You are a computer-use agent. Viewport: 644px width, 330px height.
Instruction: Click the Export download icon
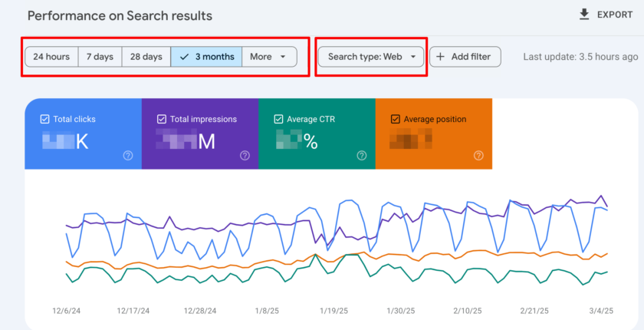coord(584,14)
